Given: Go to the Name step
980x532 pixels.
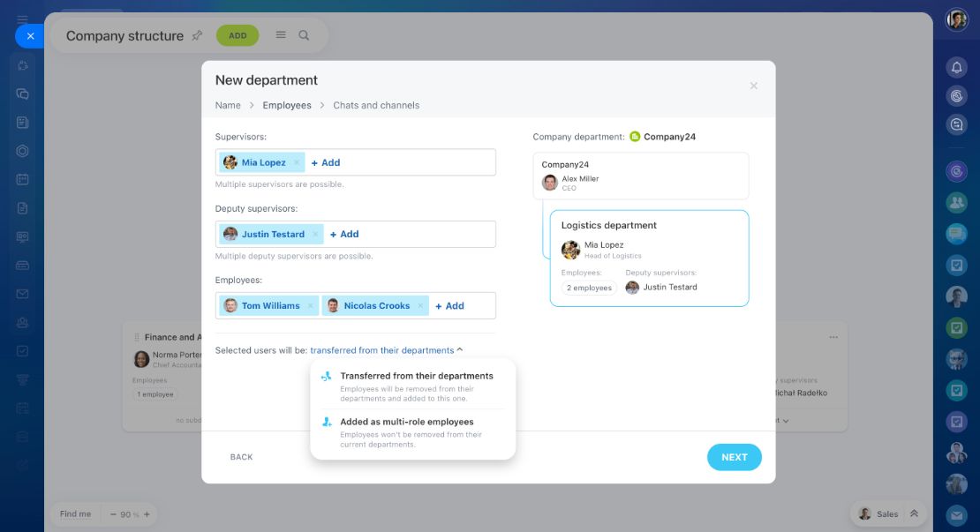Looking at the screenshot, I should (x=228, y=106).
